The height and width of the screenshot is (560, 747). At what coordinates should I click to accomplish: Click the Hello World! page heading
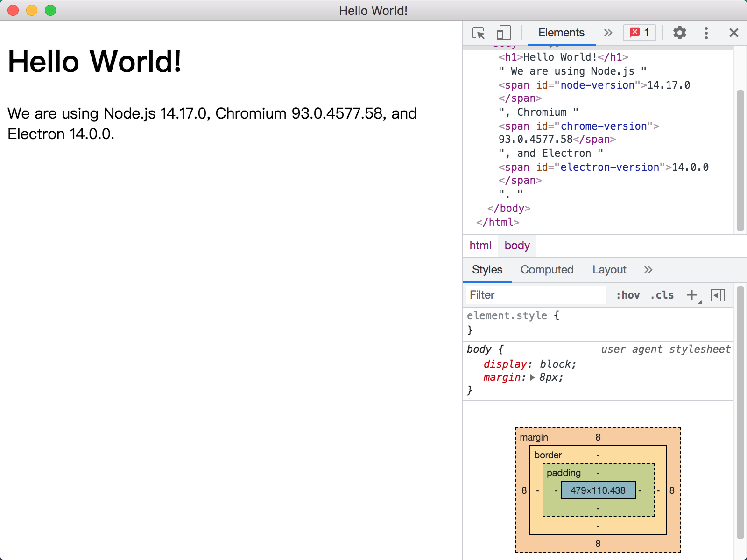pyautogui.click(x=94, y=61)
